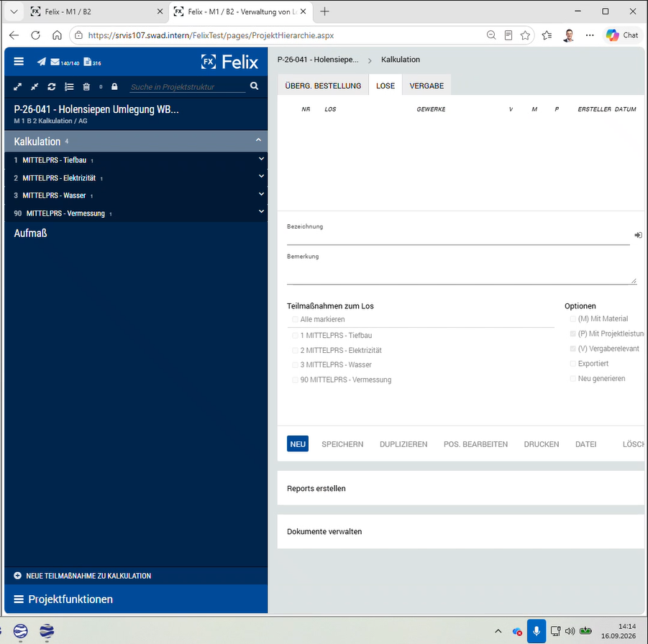Tick the 3 MITTELPRS - Wasser checkbox
Screen dimensions: 648x644
click(x=295, y=364)
